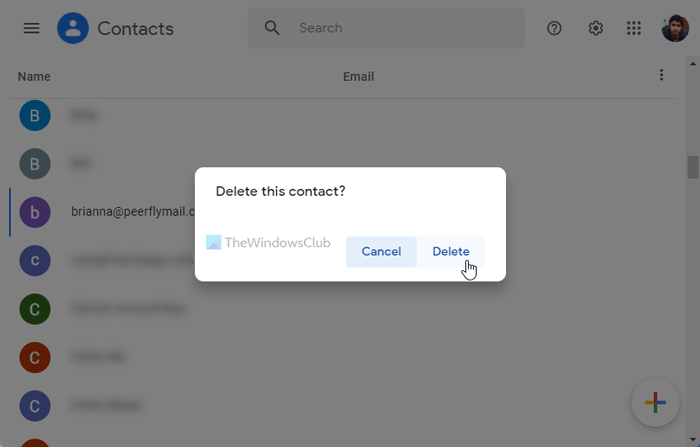Viewport: 700px width, 447px height.
Task: Click the create contact plus button
Action: pos(655,402)
